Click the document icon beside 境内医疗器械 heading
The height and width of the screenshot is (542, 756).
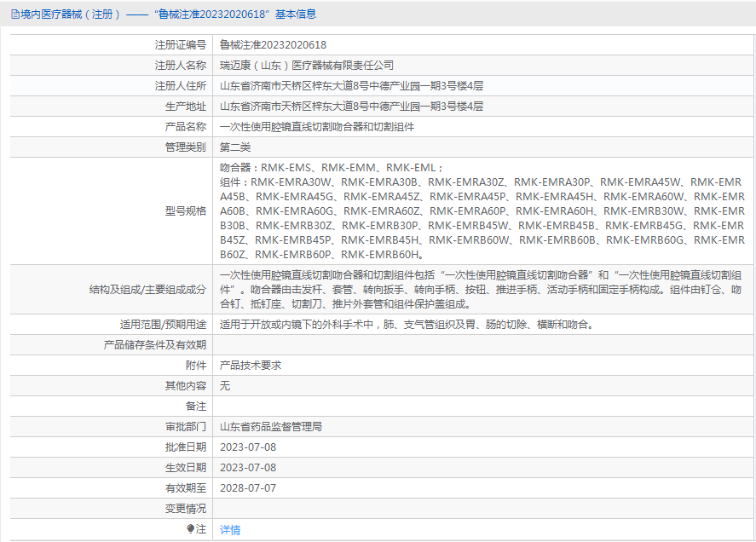(x=15, y=14)
